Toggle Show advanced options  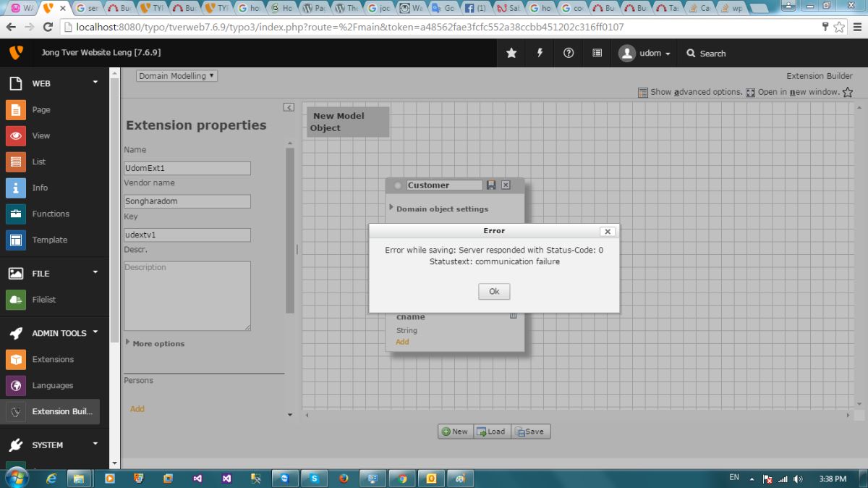click(690, 92)
